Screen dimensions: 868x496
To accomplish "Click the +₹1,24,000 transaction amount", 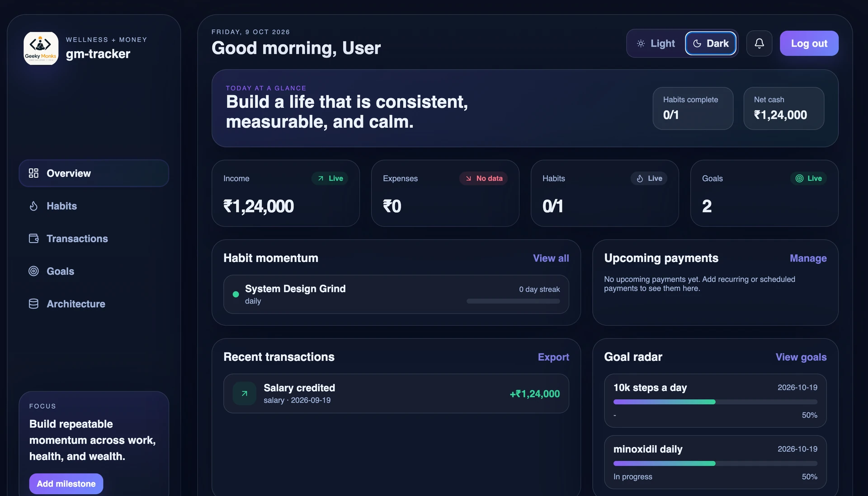I will (x=535, y=394).
